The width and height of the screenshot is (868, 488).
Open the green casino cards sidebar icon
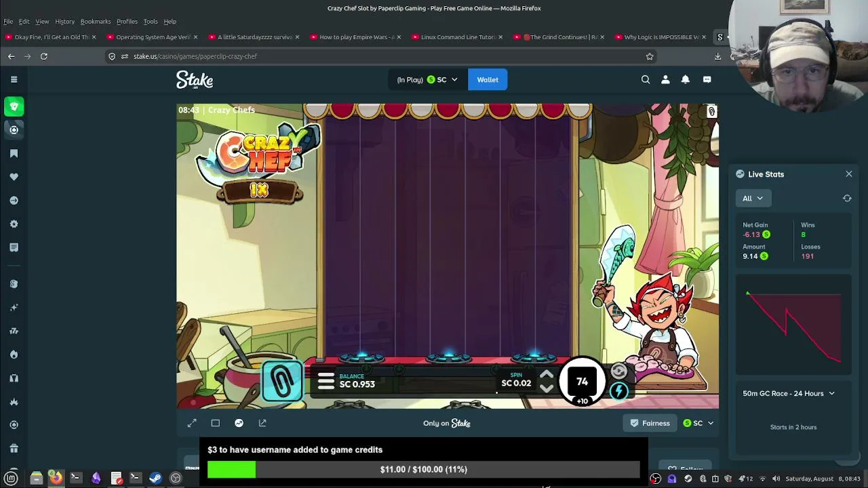click(14, 106)
